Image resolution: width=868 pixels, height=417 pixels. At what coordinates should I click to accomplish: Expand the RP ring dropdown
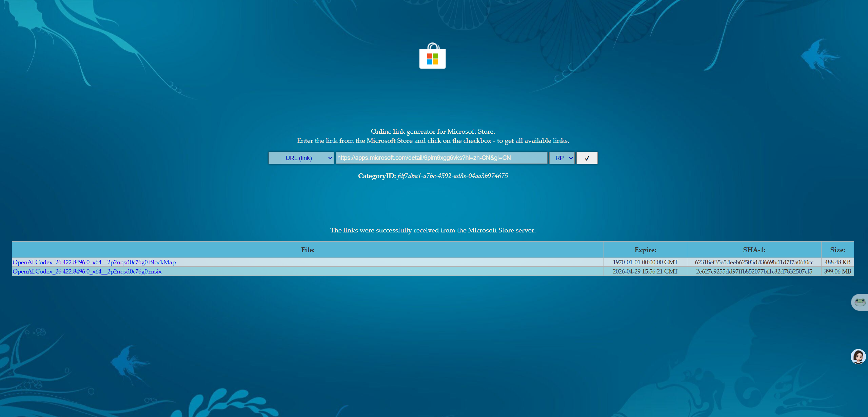click(562, 158)
